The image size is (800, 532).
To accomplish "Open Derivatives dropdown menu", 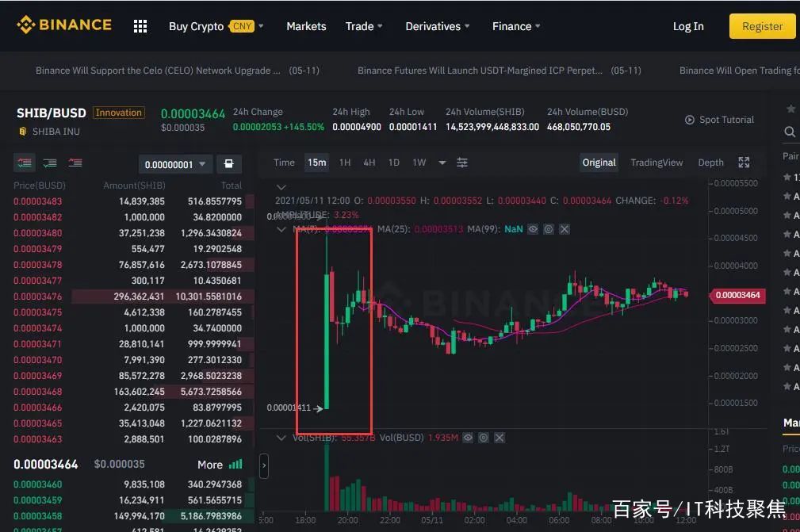I will coord(437,26).
